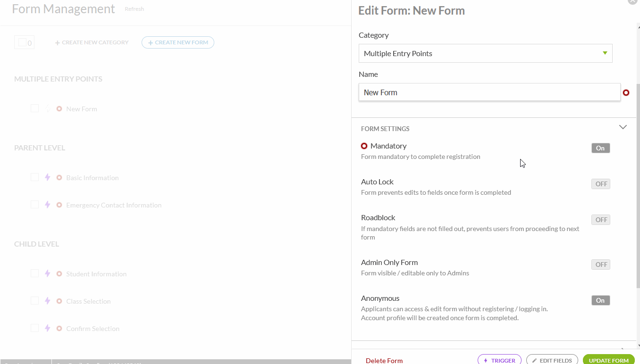Click the Delete Form link
This screenshot has height=364, width=640.
click(x=384, y=361)
